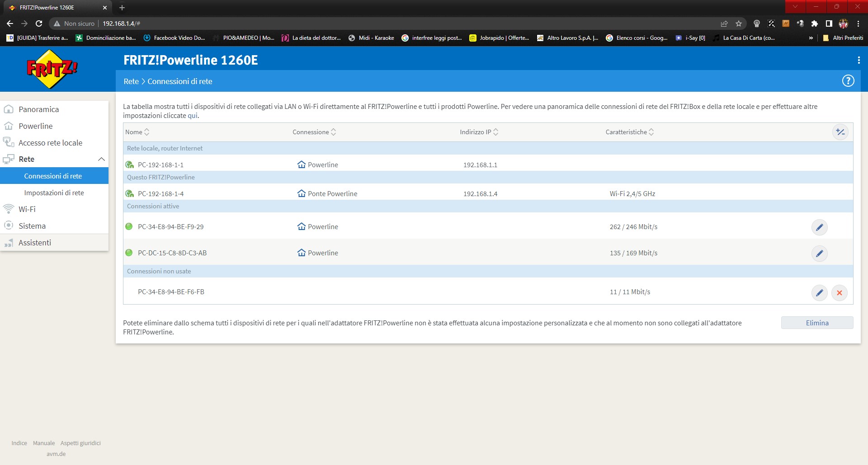Image resolution: width=868 pixels, height=465 pixels.
Task: Open the Indice footer link
Action: click(19, 443)
